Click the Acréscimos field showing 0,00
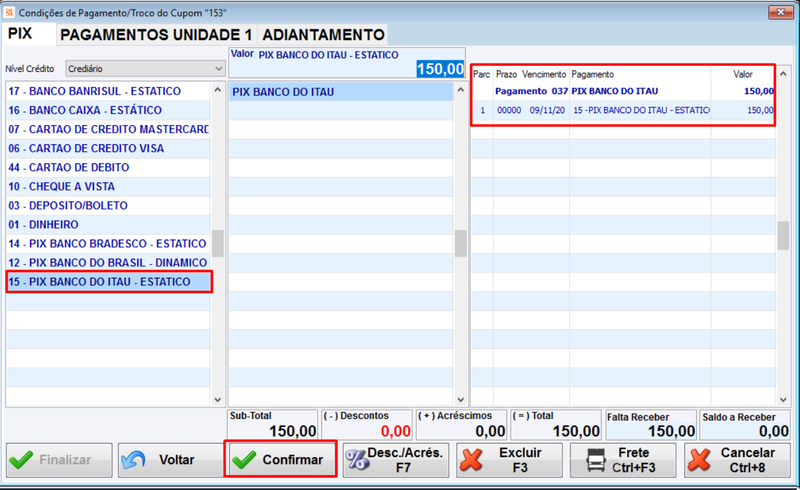This screenshot has width=800, height=490. click(x=462, y=425)
